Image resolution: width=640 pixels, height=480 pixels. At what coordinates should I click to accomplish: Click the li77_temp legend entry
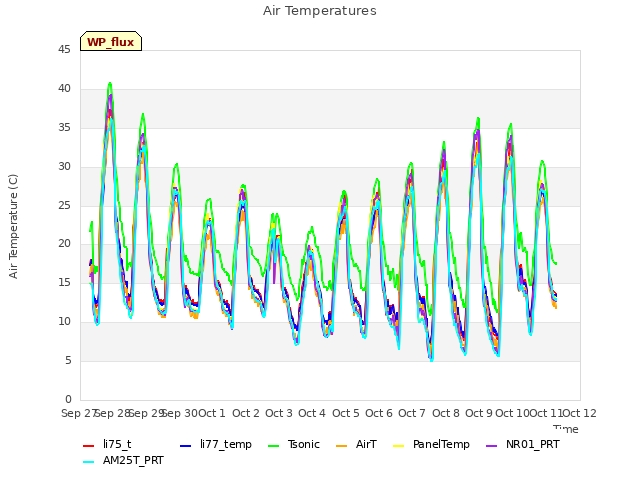[216, 444]
